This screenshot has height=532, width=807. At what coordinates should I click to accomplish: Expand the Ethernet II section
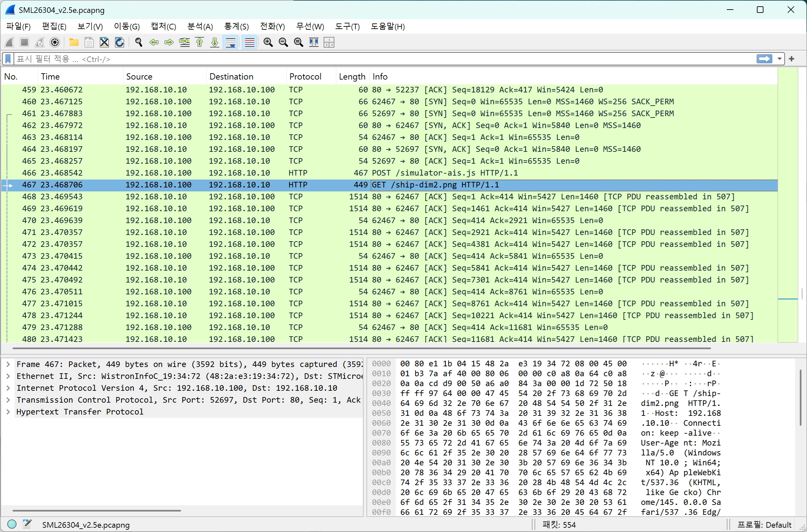click(x=8, y=376)
